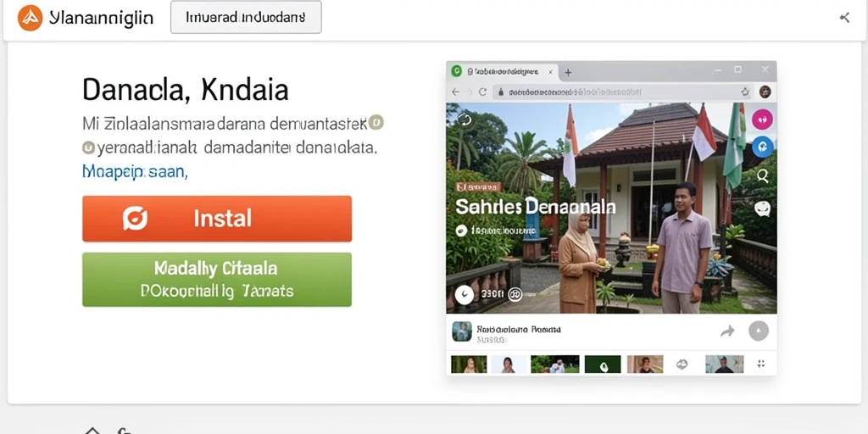Click the orange badge above the video title

click(478, 187)
